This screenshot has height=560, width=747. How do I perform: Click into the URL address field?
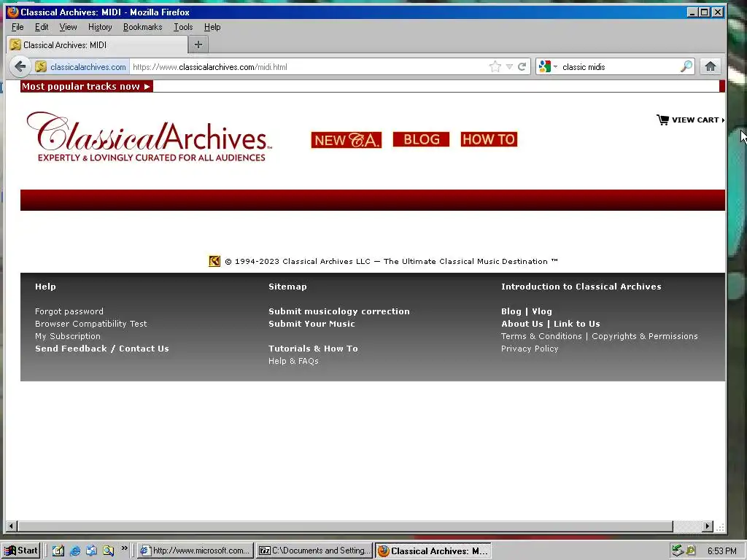point(309,66)
